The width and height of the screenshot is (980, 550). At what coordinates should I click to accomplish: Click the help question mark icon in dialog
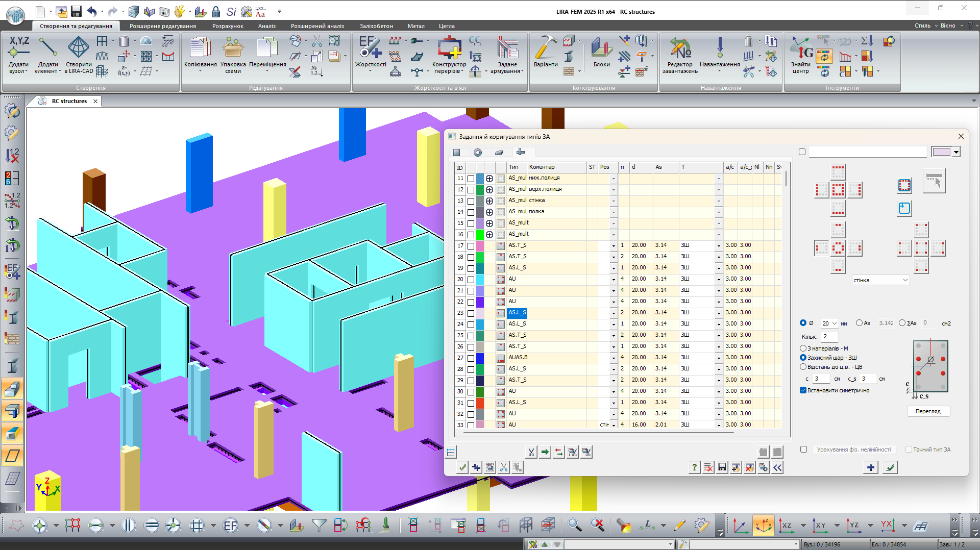pyautogui.click(x=694, y=467)
